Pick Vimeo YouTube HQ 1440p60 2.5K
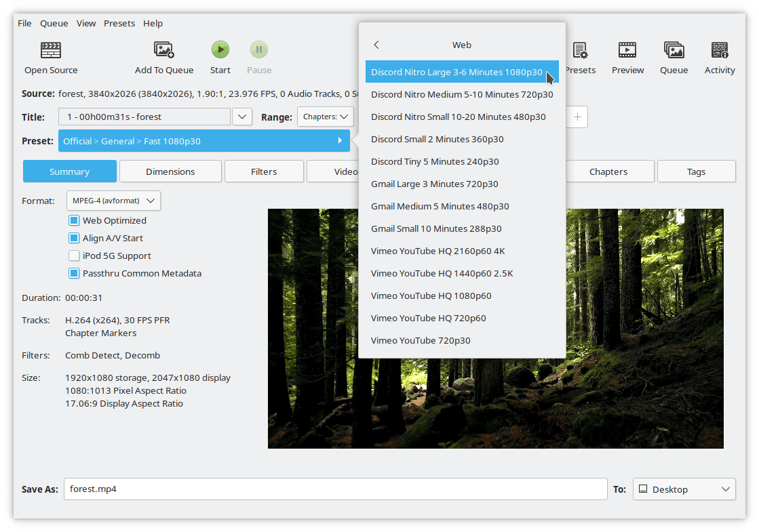 point(462,273)
